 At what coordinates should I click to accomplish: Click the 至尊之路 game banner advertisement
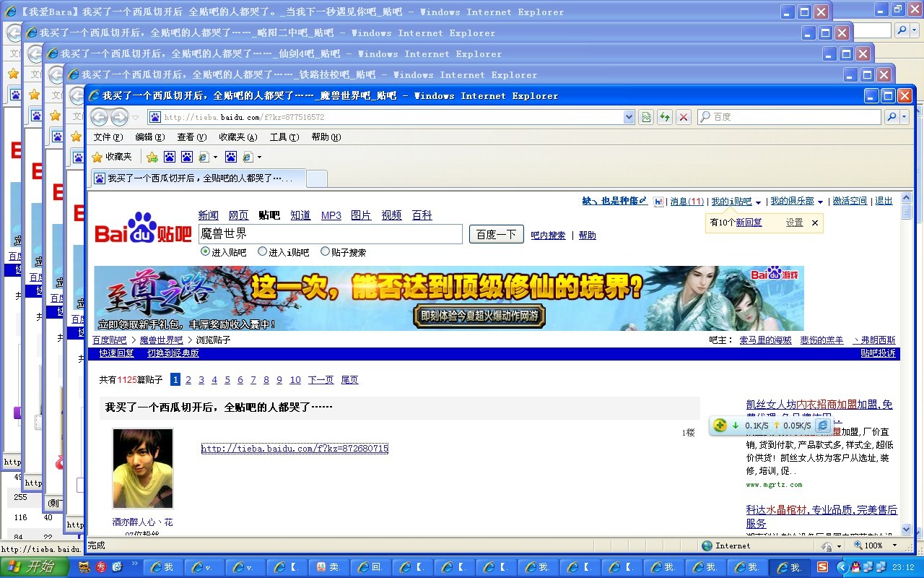click(x=449, y=298)
